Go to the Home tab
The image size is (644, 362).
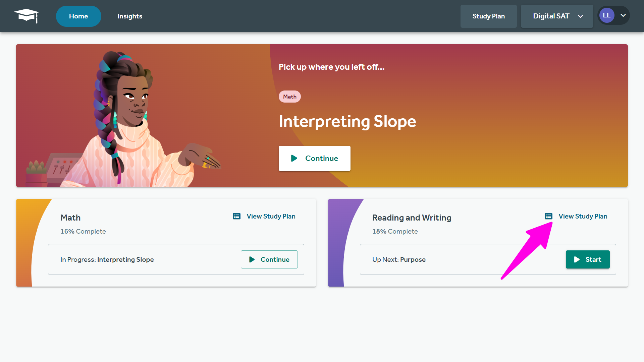tap(78, 16)
